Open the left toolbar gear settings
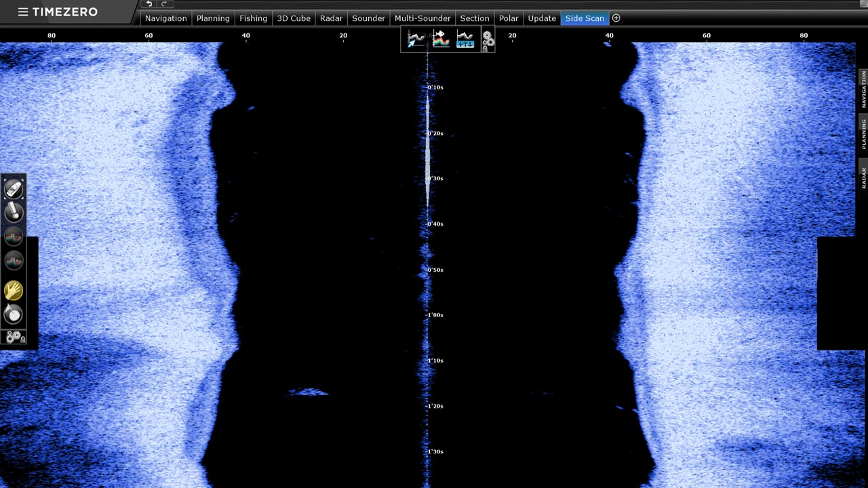The width and height of the screenshot is (868, 488). click(14, 337)
